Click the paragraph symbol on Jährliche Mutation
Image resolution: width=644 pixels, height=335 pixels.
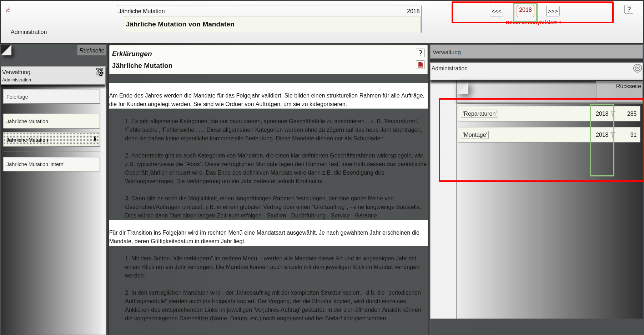pos(95,139)
